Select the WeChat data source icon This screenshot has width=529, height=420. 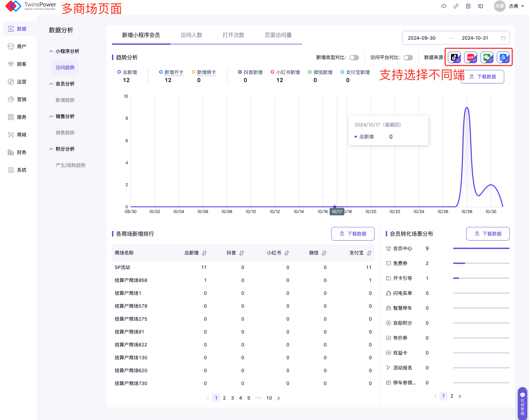point(487,57)
